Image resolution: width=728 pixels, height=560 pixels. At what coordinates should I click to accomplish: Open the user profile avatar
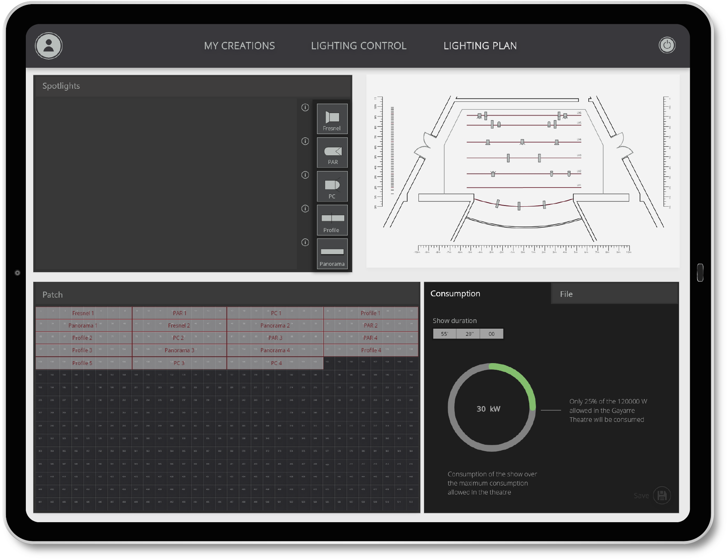tap(49, 46)
